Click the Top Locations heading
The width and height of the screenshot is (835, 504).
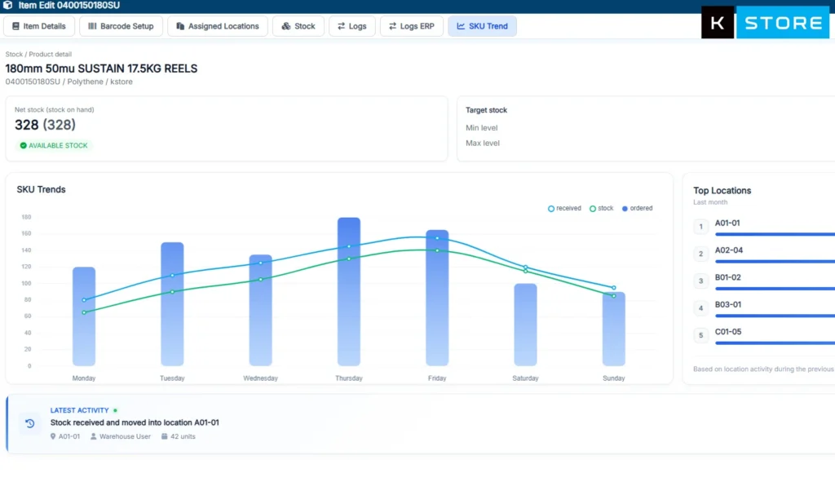point(722,191)
